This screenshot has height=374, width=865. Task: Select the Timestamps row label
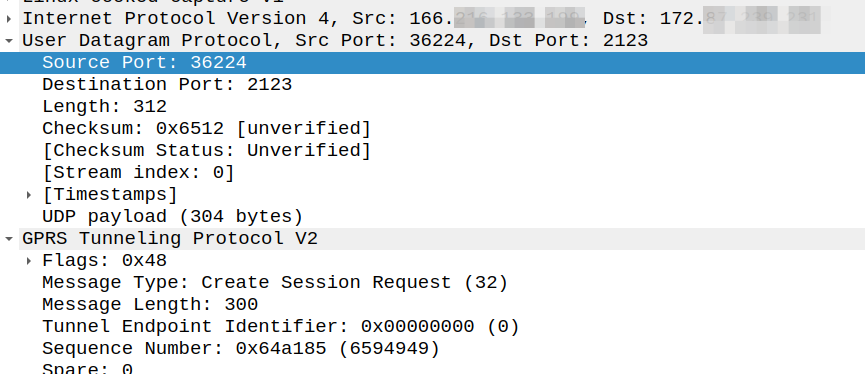110,195
